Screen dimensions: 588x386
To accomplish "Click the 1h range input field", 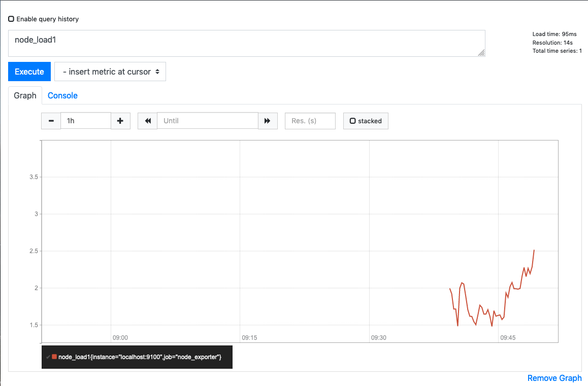I will [85, 121].
